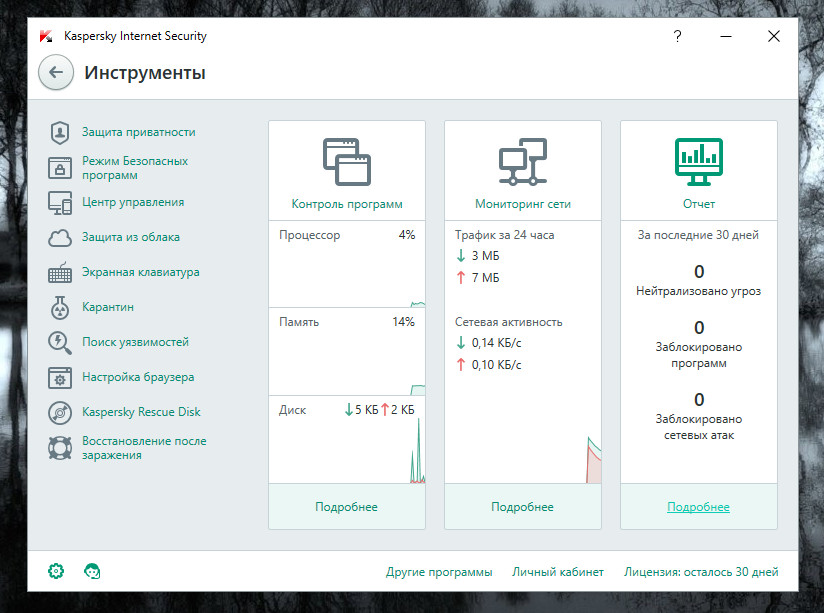
Task: Click Подробнее under Мониторинг сети
Action: tap(522, 507)
